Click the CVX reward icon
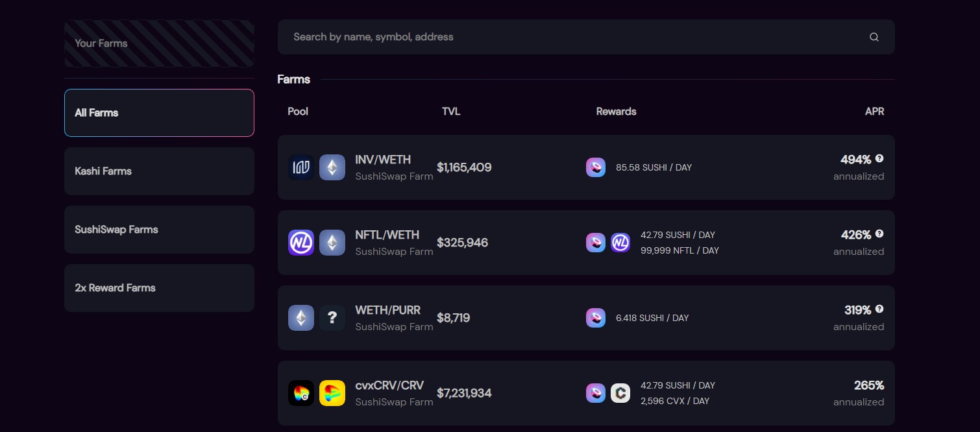Screen dimensions: 980x432 tap(620, 393)
